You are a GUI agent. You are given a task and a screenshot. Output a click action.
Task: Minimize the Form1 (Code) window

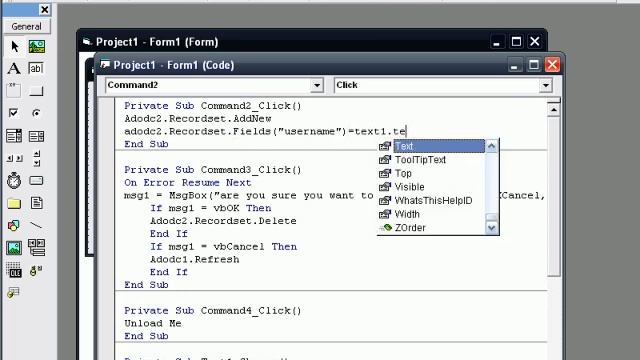[x=514, y=65]
